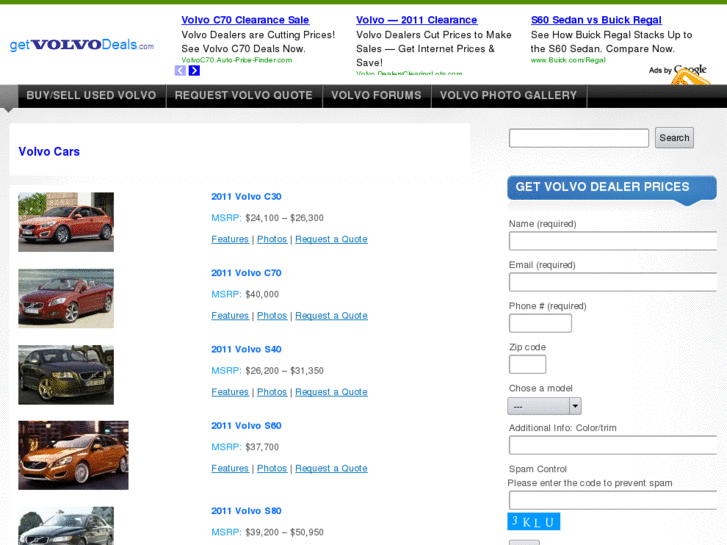View Photos of 2011 Volvo S40
727x545 pixels.
point(272,392)
